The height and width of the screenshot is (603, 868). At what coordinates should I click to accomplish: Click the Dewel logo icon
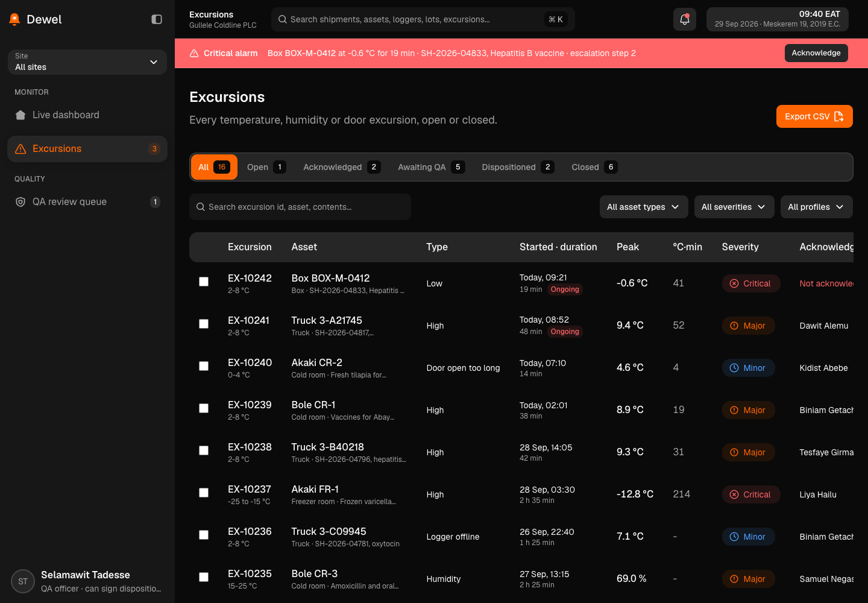(15, 19)
